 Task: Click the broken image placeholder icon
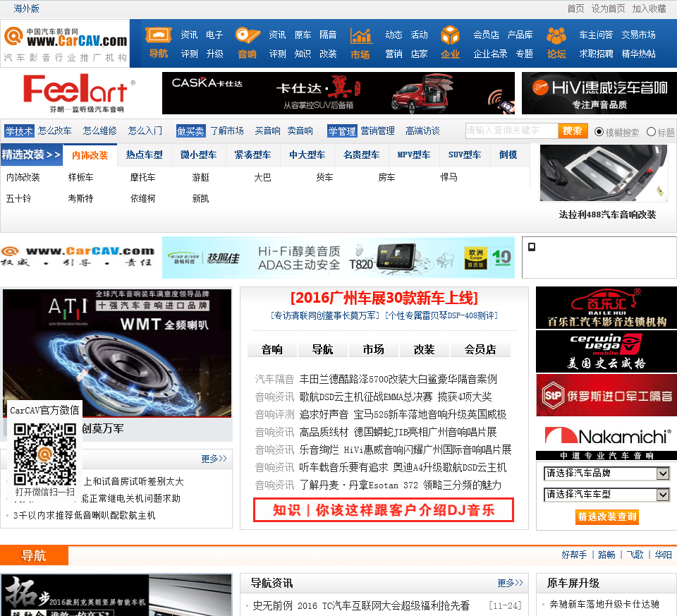[532, 247]
